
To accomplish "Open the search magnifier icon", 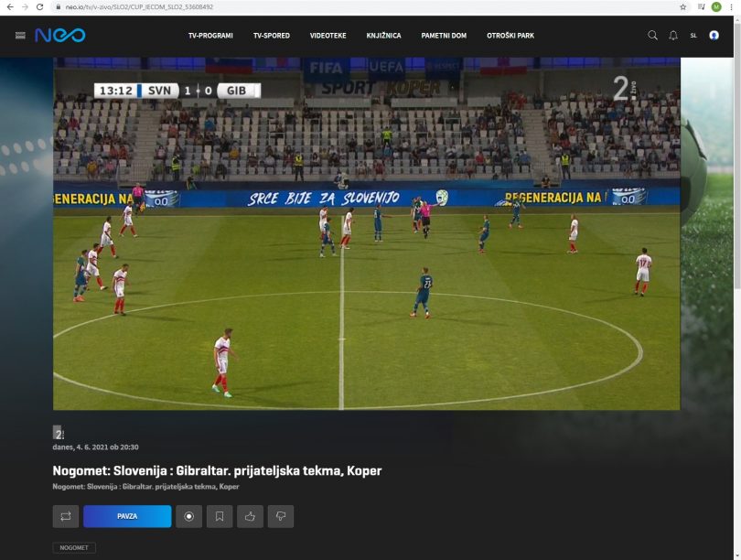I will [651, 36].
